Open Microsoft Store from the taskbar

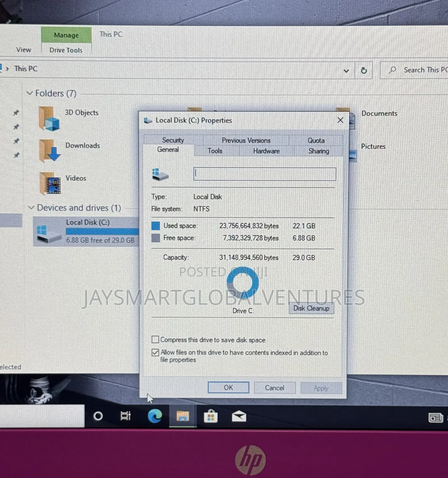[x=211, y=416]
